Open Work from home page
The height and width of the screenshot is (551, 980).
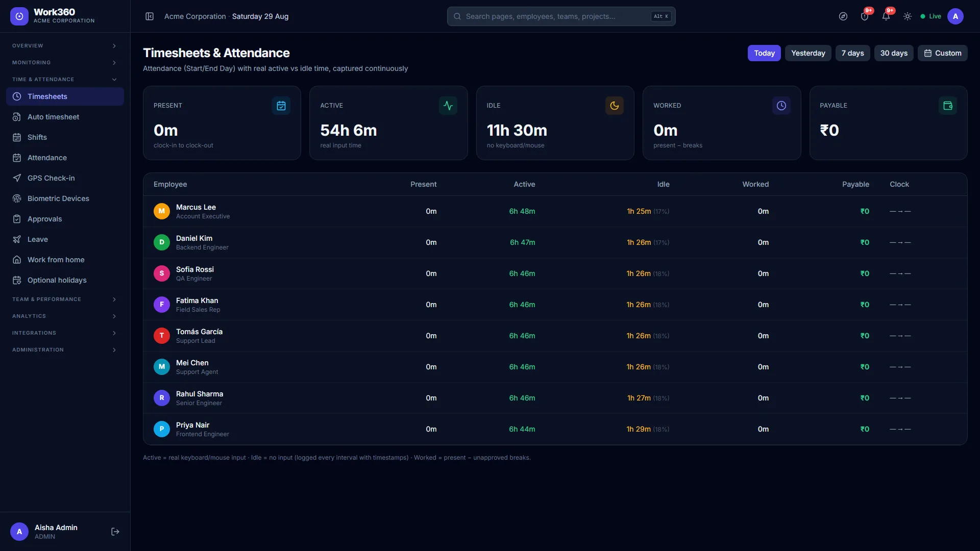point(65,260)
